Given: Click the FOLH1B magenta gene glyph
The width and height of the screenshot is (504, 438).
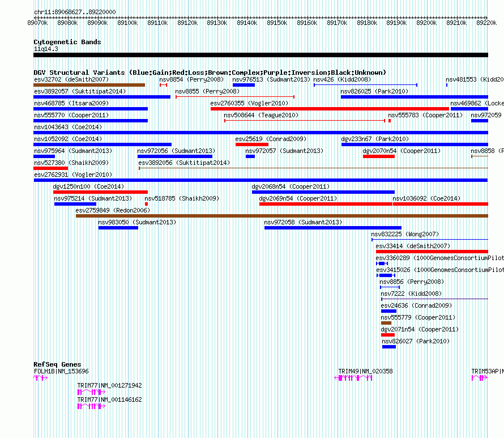Looking at the screenshot, I should 41,378.
